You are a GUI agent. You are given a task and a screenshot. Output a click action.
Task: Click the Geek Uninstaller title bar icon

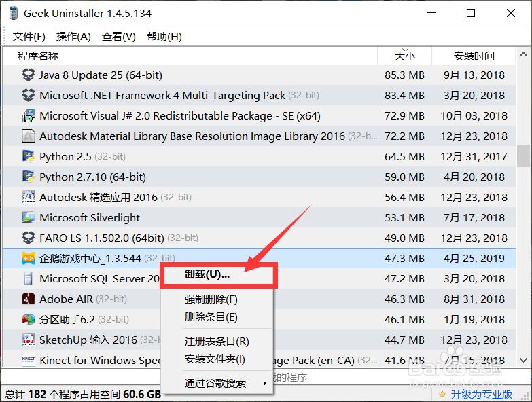14,13
